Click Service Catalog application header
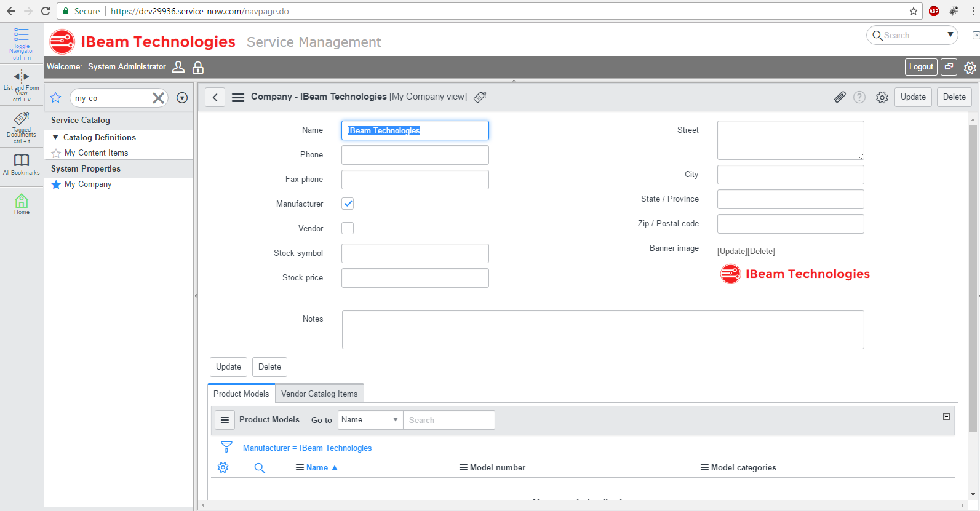The height and width of the screenshot is (511, 980). click(x=119, y=121)
